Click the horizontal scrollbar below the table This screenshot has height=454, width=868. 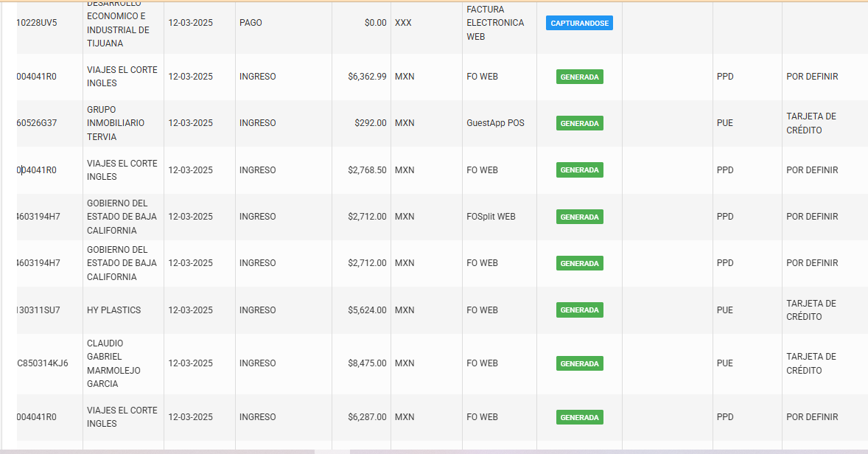pos(332,451)
